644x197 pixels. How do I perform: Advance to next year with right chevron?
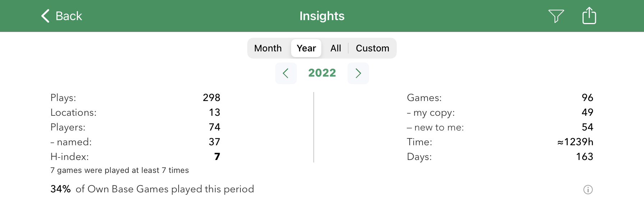pyautogui.click(x=358, y=73)
